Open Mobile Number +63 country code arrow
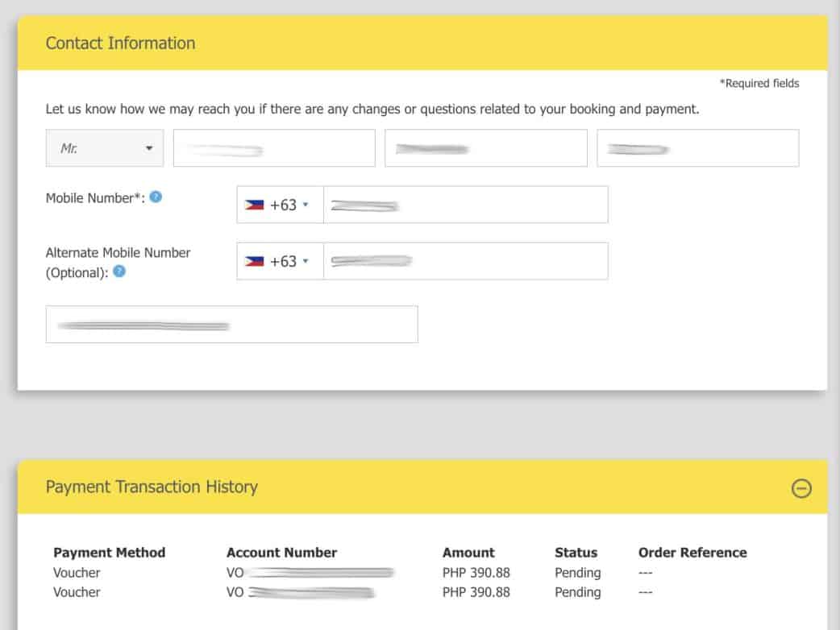The width and height of the screenshot is (840, 630). (306, 205)
